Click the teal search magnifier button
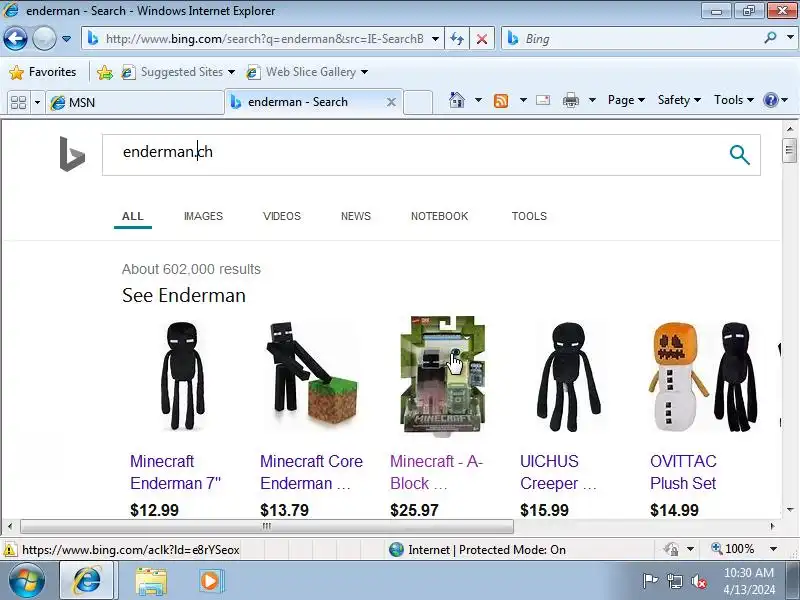800x600 pixels. [739, 155]
